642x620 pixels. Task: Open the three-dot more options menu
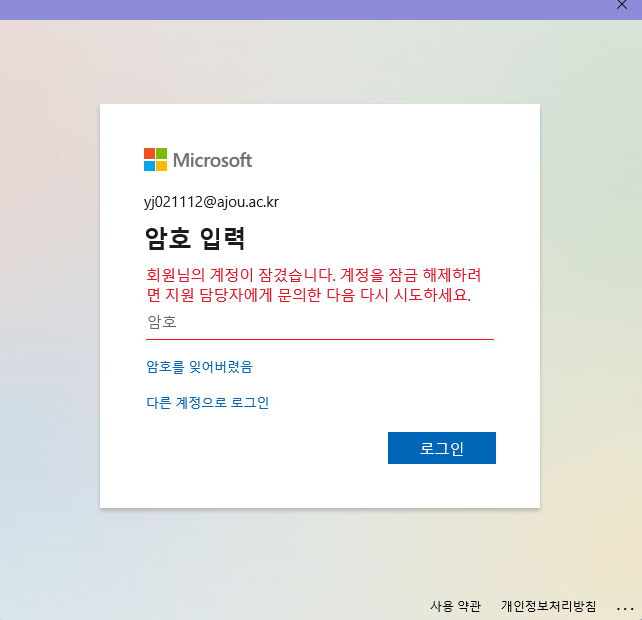click(625, 609)
